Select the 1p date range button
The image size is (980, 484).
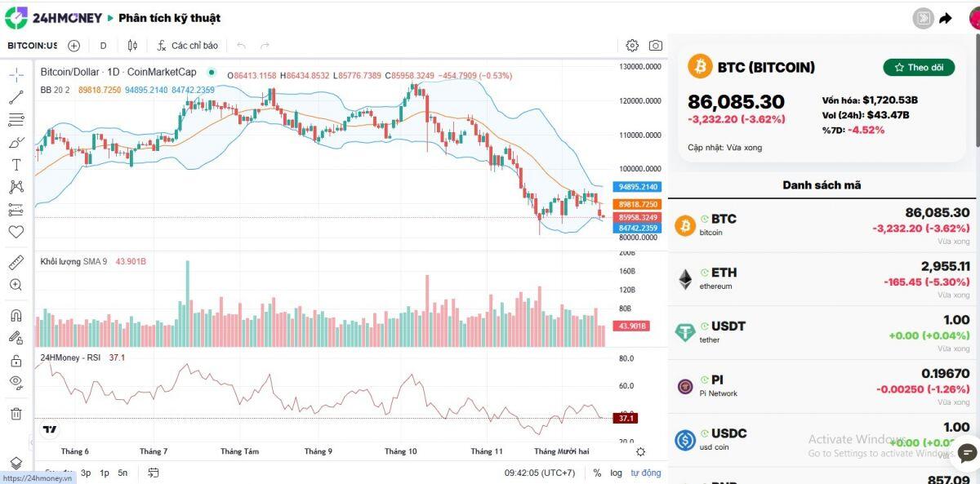pyautogui.click(x=105, y=473)
